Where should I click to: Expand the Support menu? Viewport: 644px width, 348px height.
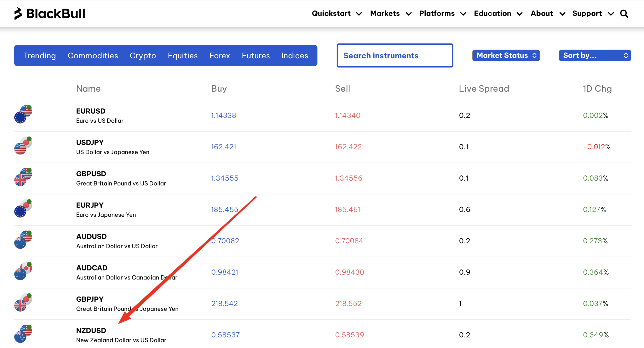tap(593, 14)
